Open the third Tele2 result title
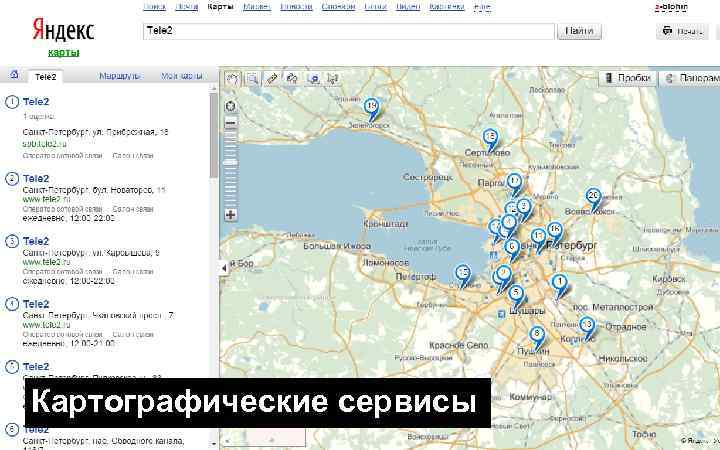The image size is (720, 450). [36, 242]
